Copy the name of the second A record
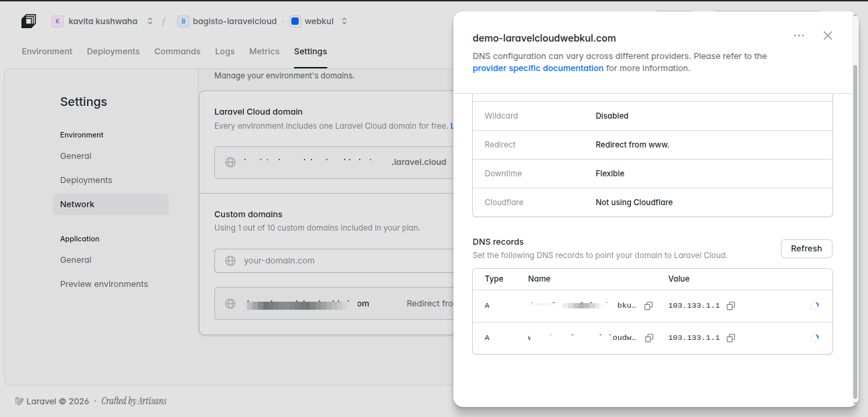The image size is (868, 417). point(648,338)
